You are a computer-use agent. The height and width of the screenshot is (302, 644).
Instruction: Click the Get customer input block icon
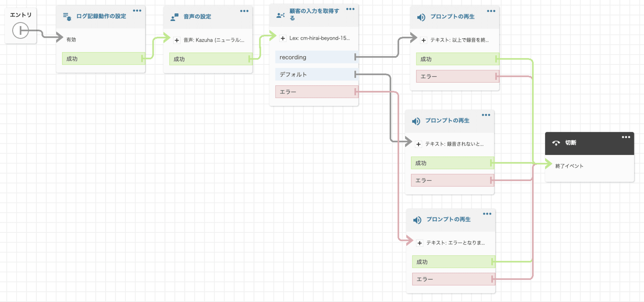(280, 15)
